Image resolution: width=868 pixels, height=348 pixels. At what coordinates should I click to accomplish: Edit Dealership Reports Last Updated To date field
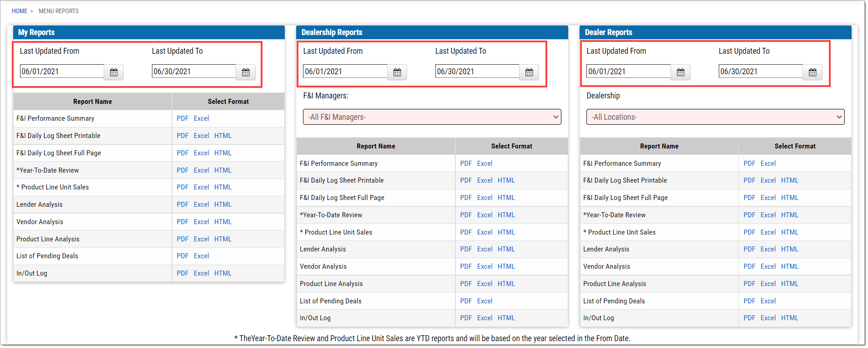click(x=477, y=72)
